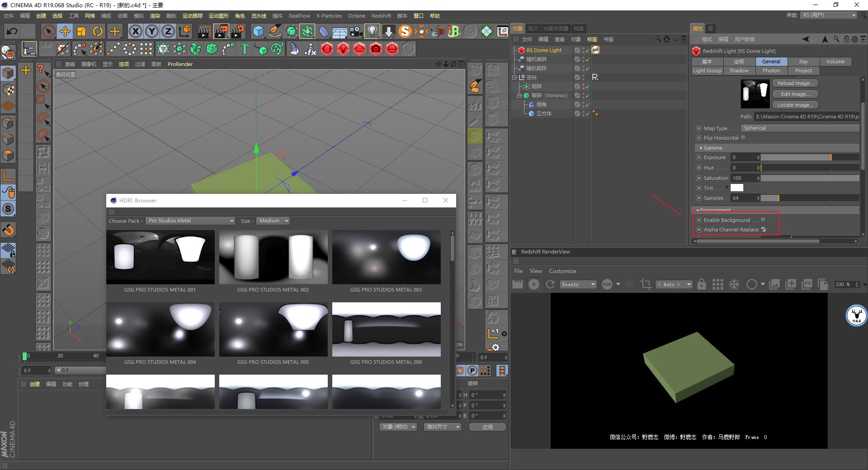Select the Move tool in the toolbar

click(x=65, y=31)
